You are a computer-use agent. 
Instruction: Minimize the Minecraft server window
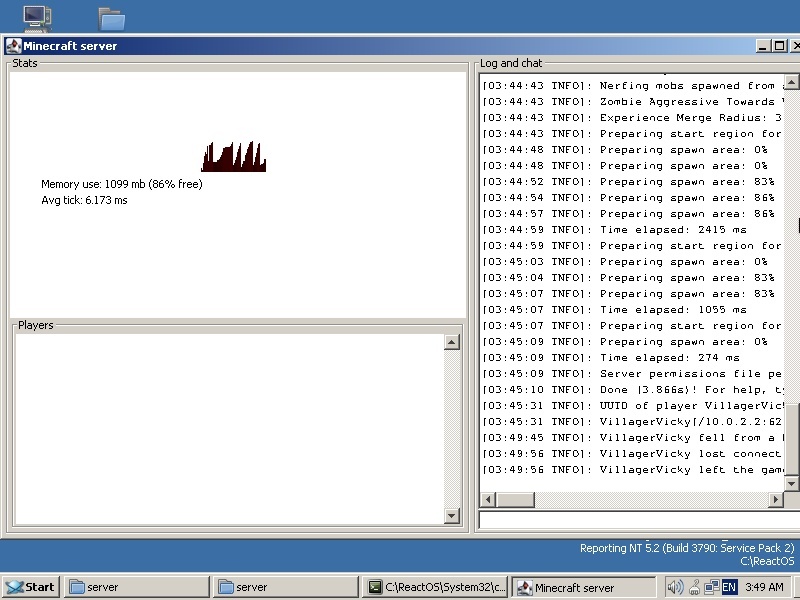pos(763,46)
